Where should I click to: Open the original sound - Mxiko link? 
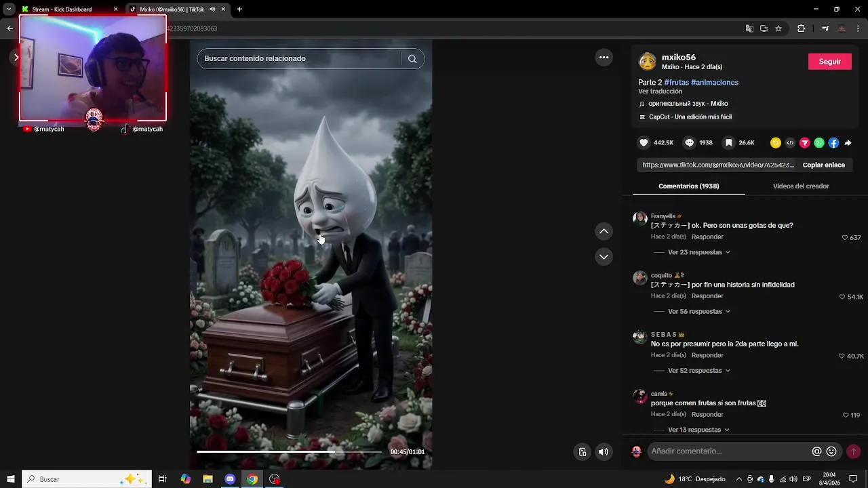(x=688, y=104)
